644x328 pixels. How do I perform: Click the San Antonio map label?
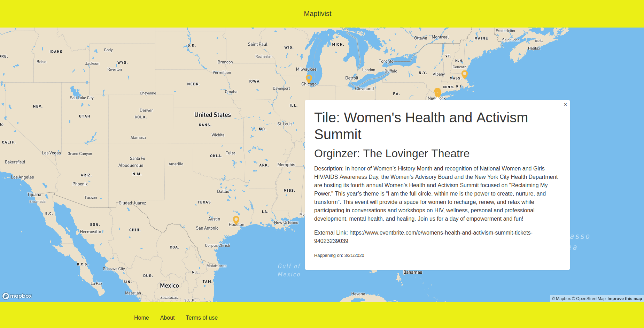pos(207,228)
